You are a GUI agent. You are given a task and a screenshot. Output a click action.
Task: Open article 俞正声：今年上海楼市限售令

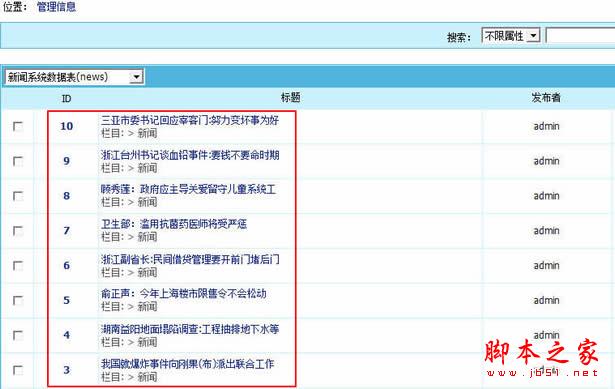pos(184,294)
